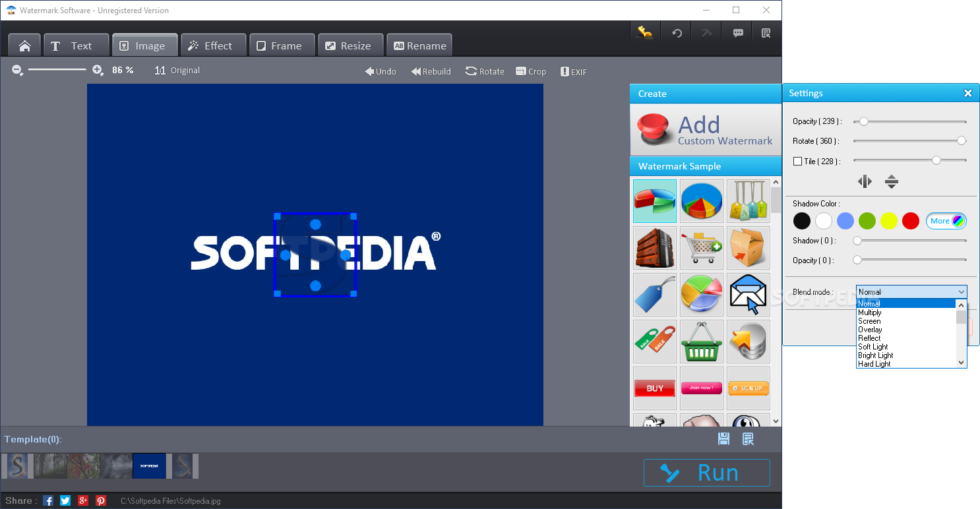
Task: Choose Reflect blend mode
Action: [906, 338]
